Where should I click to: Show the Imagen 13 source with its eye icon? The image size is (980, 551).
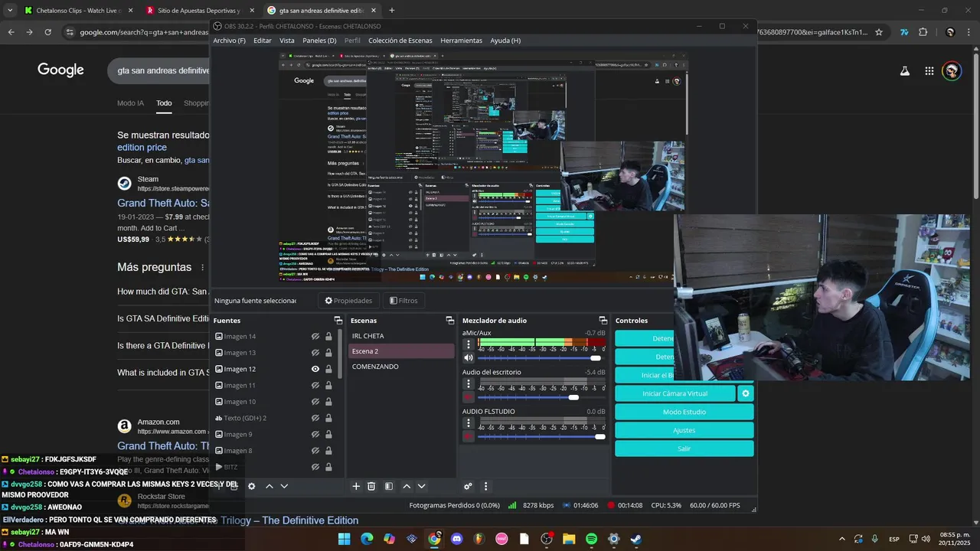click(x=315, y=353)
